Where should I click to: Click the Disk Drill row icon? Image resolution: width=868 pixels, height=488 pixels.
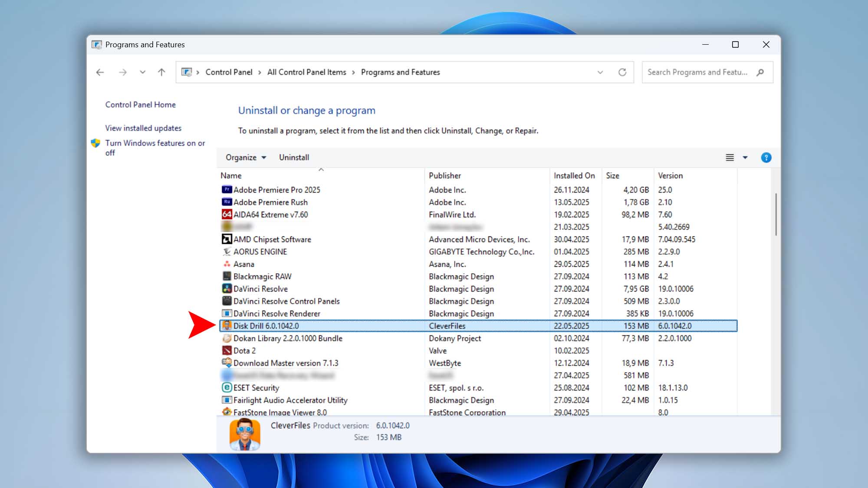click(x=227, y=326)
